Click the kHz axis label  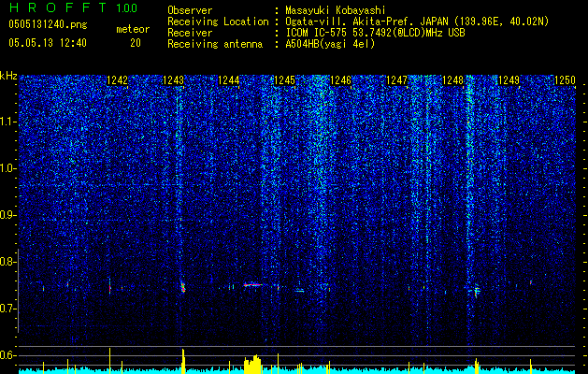(x=8, y=76)
